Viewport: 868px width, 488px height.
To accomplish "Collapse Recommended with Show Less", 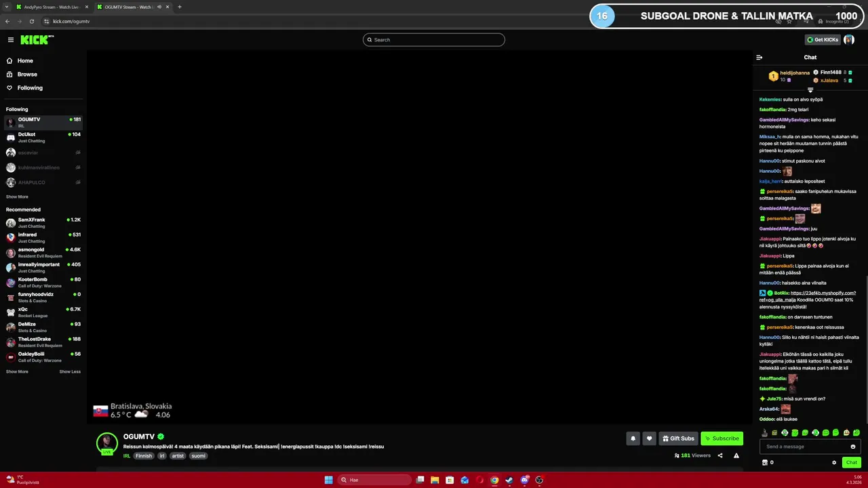I will pyautogui.click(x=70, y=371).
